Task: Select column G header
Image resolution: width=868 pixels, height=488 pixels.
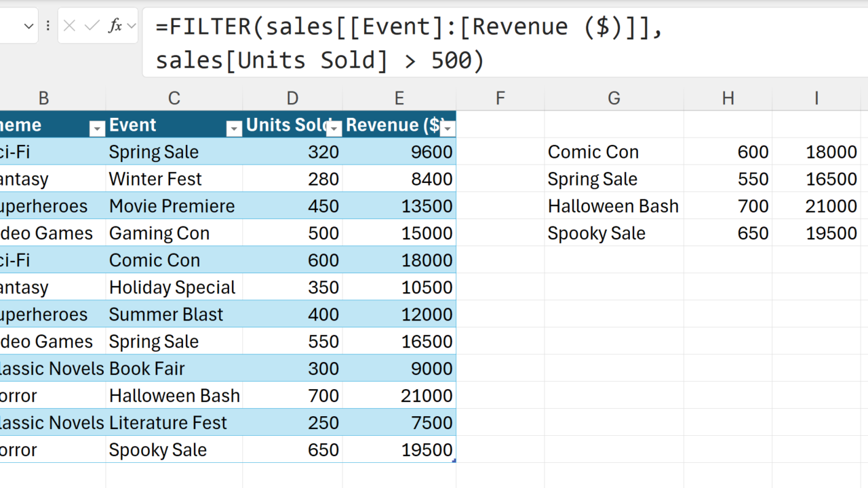Action: [x=614, y=98]
